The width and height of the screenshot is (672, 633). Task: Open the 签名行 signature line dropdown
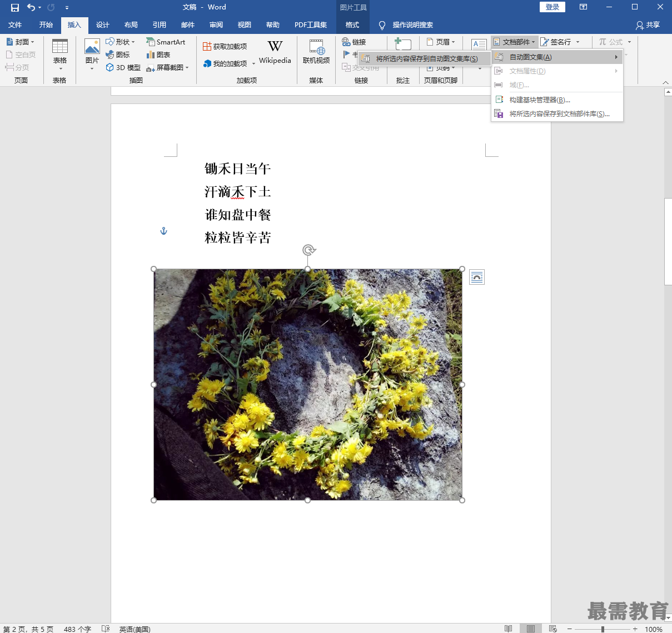(x=560, y=42)
